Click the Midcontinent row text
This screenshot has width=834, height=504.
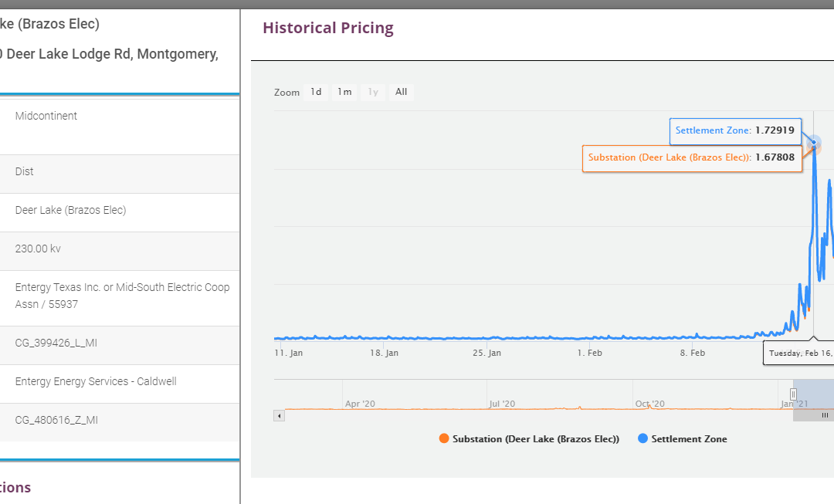click(x=46, y=116)
